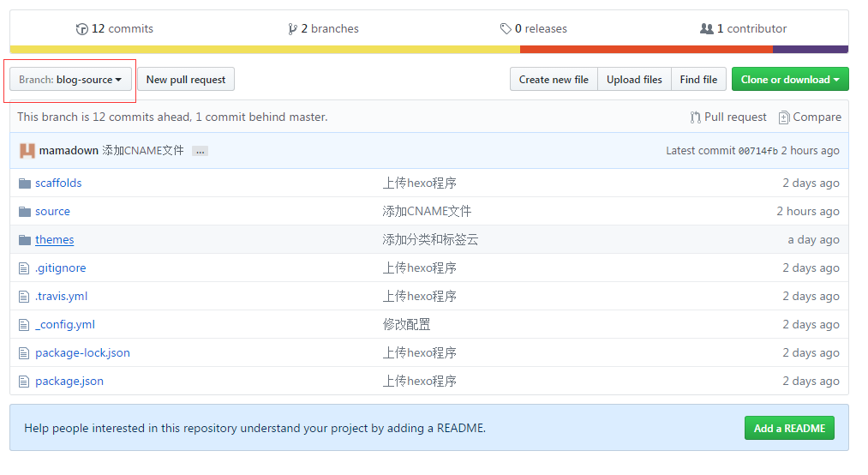The width and height of the screenshot is (868, 475).
Task: Open the themes folder link
Action: (x=54, y=240)
